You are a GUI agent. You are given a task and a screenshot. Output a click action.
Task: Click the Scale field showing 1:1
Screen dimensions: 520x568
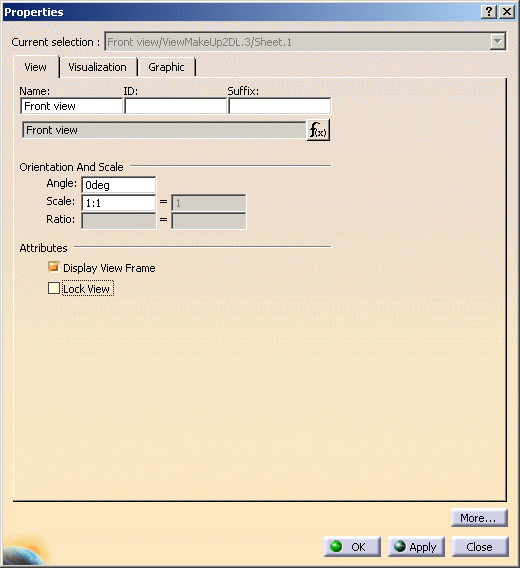[118, 203]
